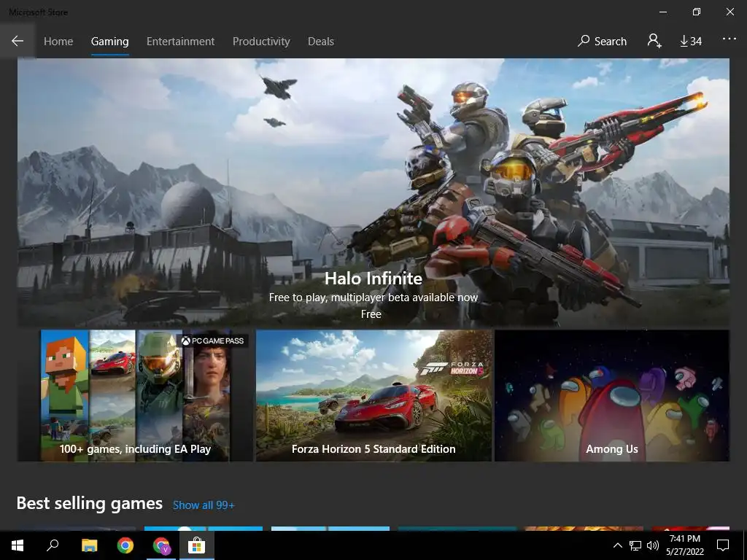Restore down the Microsoft Store window
Image resolution: width=747 pixels, height=560 pixels.
[697, 12]
